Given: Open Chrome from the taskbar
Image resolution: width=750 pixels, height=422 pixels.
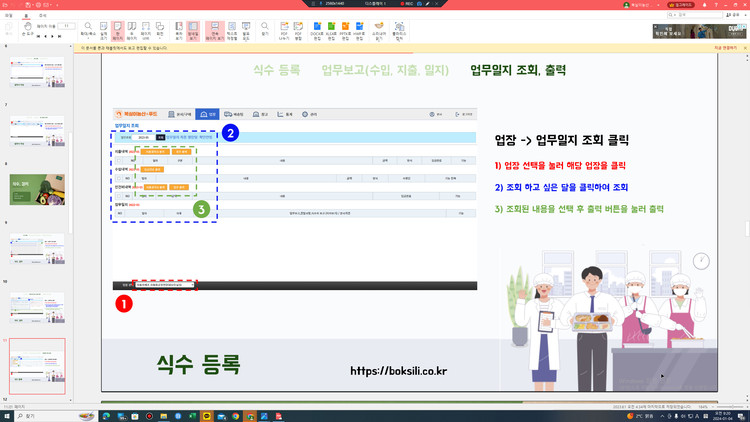Looking at the screenshot, I should [x=235, y=416].
